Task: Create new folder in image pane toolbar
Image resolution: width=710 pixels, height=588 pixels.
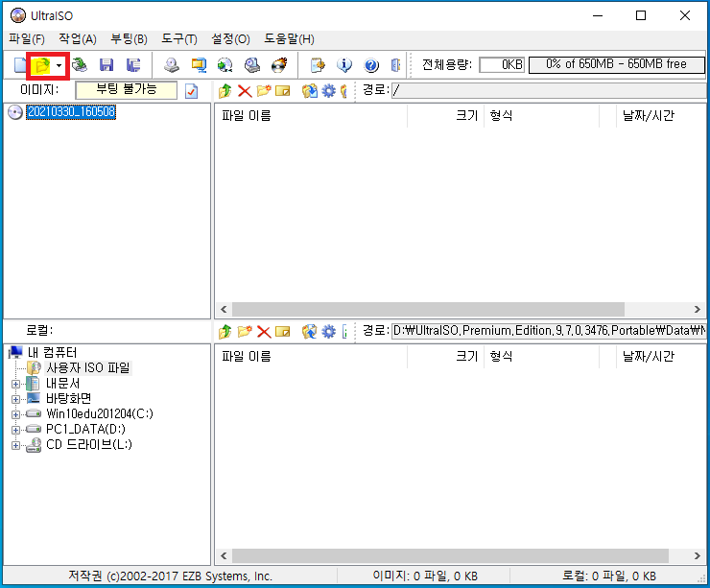Action: [x=264, y=91]
